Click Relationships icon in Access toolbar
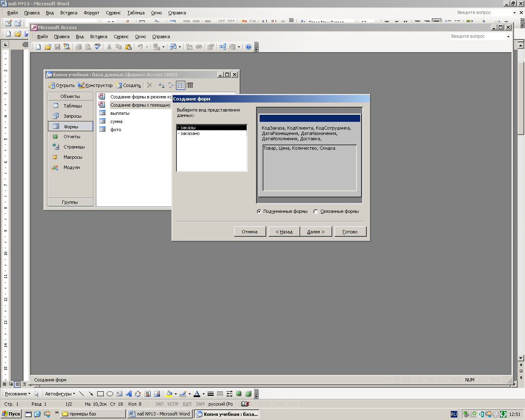This screenshot has width=525, height=420. click(x=223, y=47)
